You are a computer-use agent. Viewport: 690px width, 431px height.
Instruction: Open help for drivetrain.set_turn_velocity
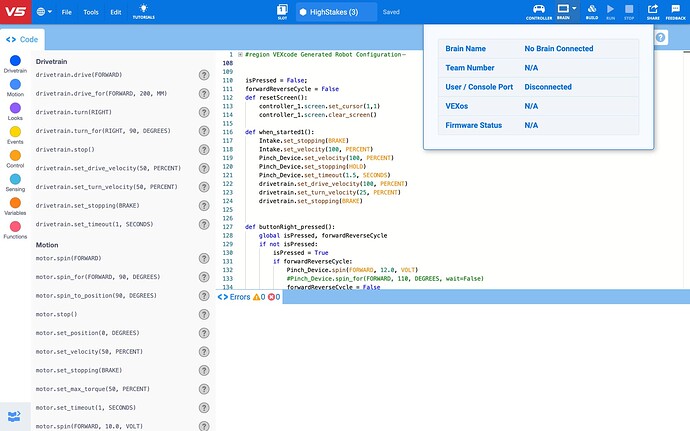(x=204, y=187)
